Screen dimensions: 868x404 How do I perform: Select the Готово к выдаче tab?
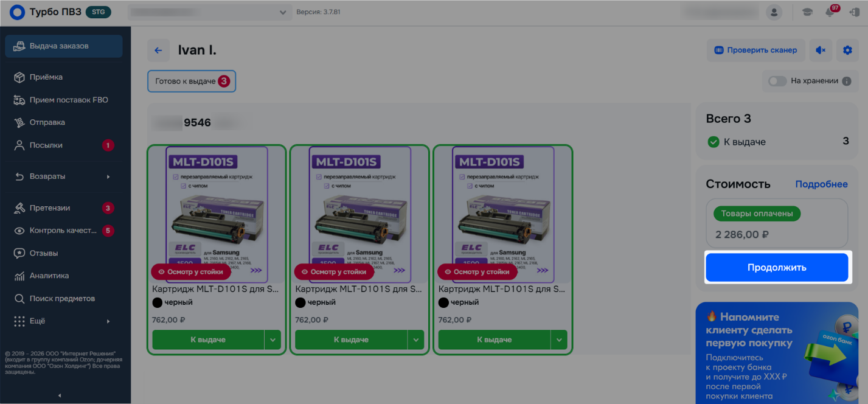[x=192, y=81]
